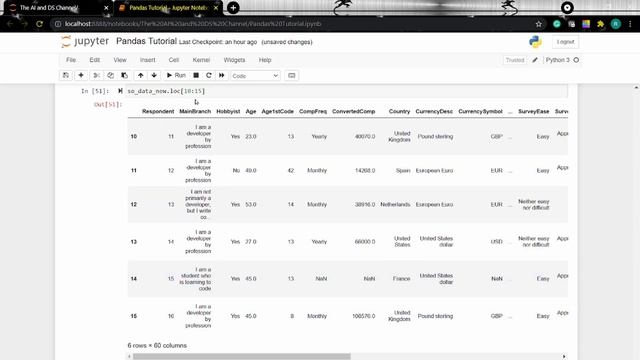Restart kernel and run all cells icon

point(222,76)
